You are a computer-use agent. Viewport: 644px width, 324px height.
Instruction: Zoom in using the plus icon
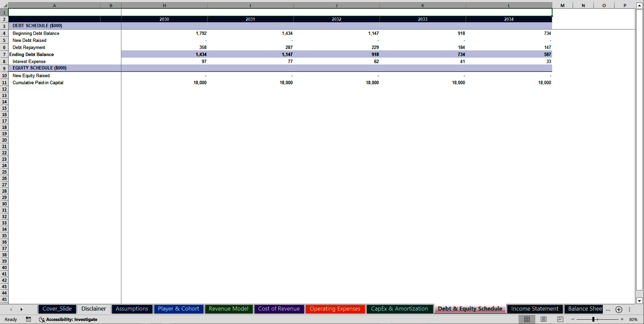pos(622,319)
